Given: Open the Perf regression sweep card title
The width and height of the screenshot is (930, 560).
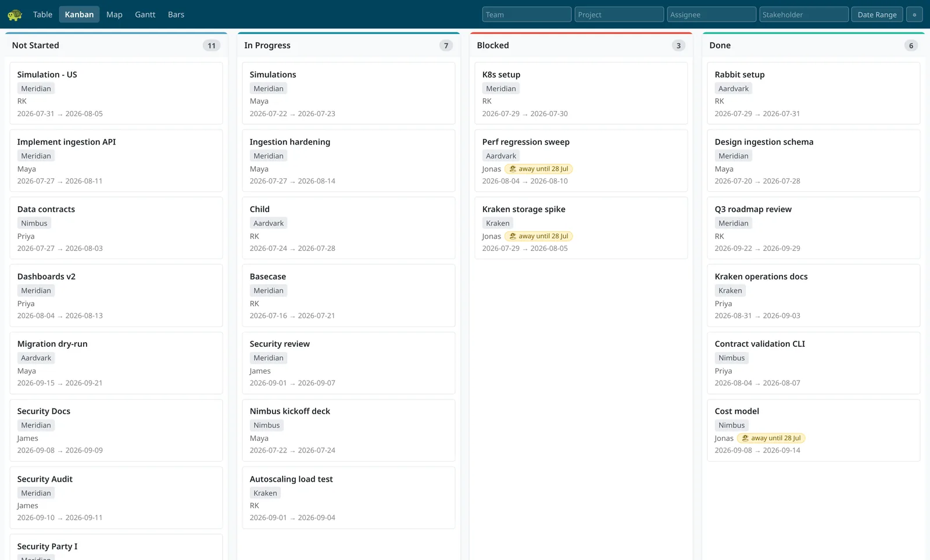Looking at the screenshot, I should click(525, 142).
